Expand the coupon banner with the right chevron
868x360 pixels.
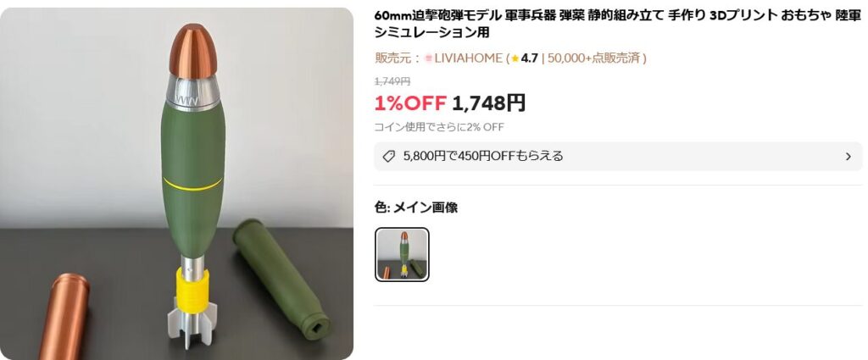848,157
